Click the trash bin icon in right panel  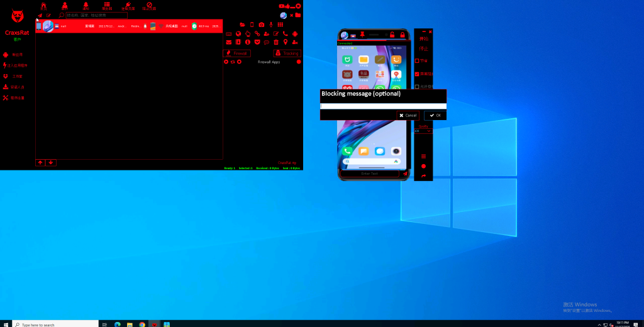point(276,42)
